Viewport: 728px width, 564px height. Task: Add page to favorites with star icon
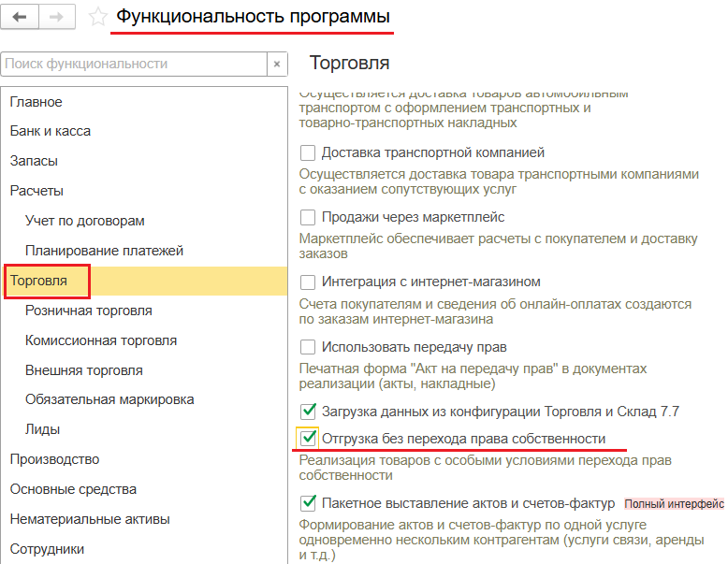(x=98, y=17)
